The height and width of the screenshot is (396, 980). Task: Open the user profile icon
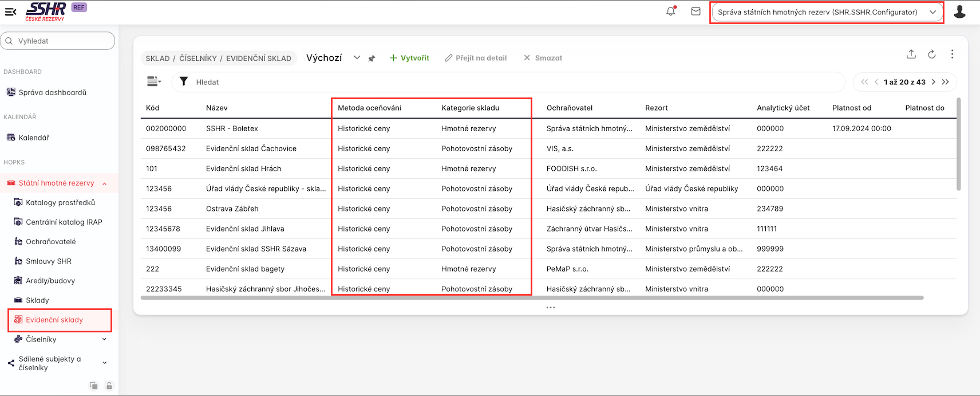tap(959, 12)
